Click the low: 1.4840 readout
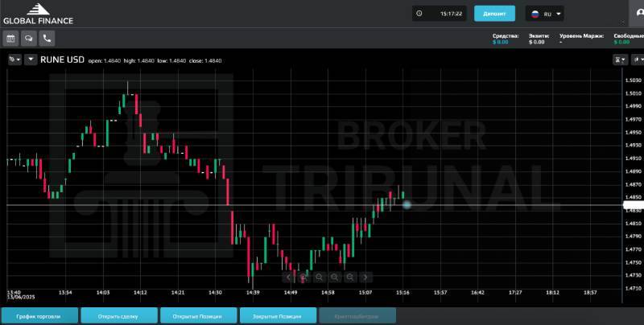The height and width of the screenshot is (325, 644). coord(171,60)
